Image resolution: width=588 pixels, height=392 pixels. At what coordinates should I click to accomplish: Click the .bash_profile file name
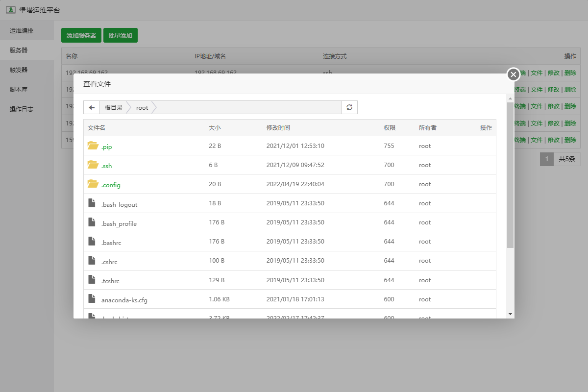(x=119, y=223)
